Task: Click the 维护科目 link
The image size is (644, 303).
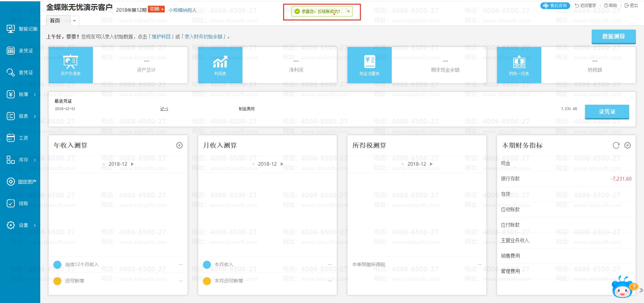Action: coord(161,37)
